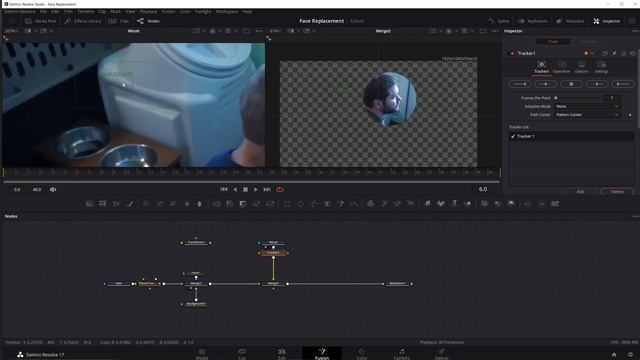Select the Blur droplet tool in toolbar
Image resolution: width=640 pixels, height=360 pixels.
pyautogui.click(x=200, y=204)
